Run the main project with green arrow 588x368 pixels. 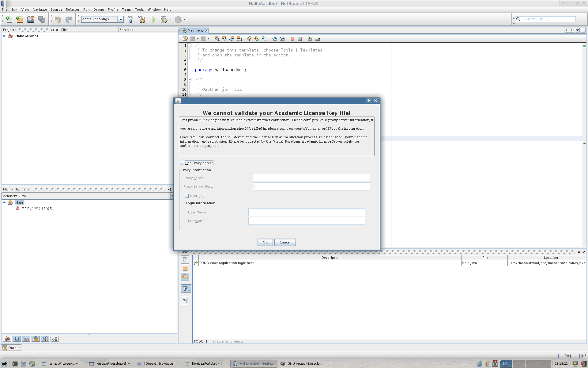(153, 20)
